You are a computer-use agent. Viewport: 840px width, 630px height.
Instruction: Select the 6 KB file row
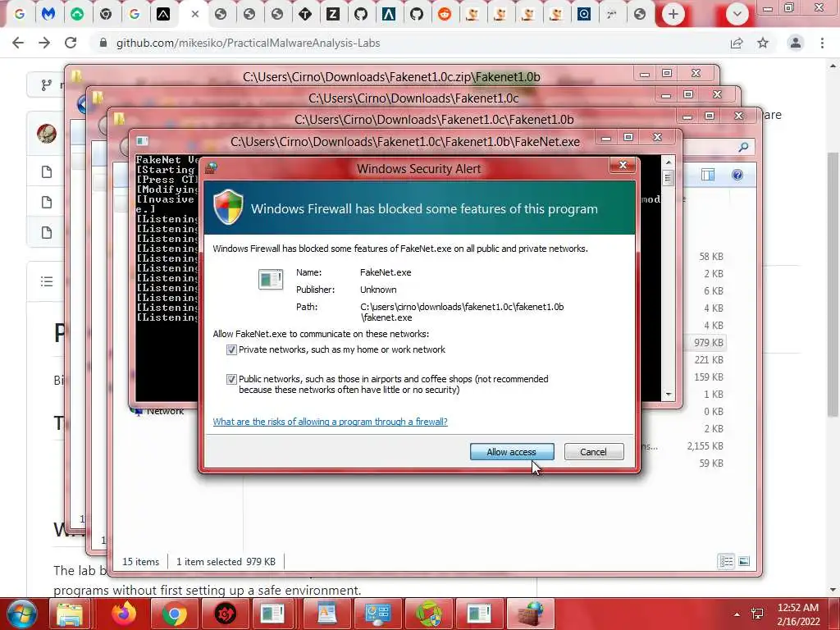coord(714,290)
